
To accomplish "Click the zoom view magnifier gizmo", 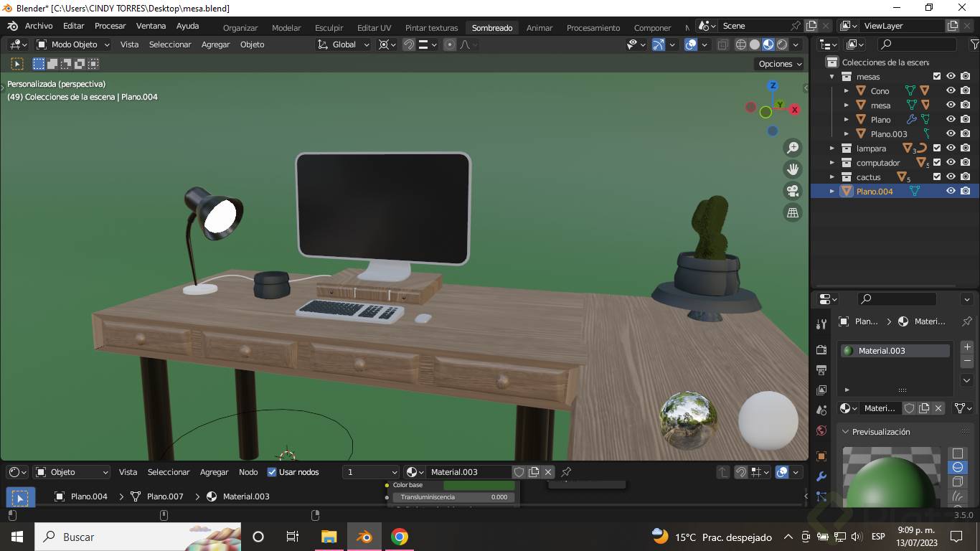I will pos(793,148).
